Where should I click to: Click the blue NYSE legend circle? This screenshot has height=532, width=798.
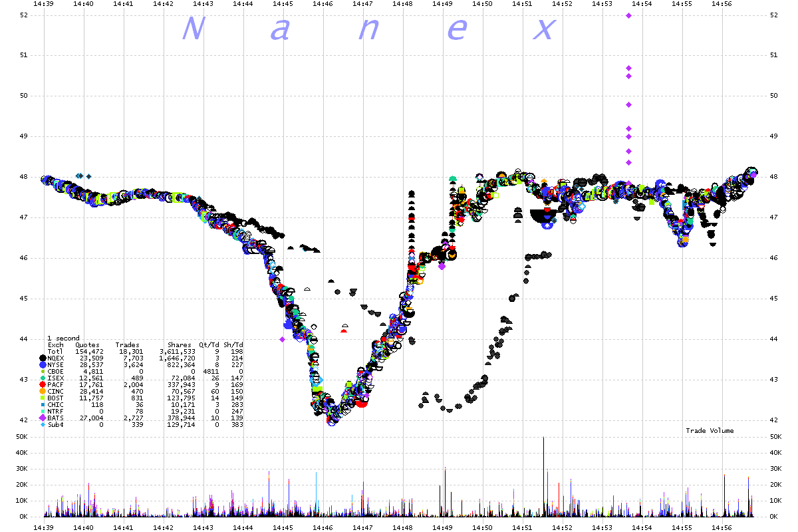click(43, 364)
